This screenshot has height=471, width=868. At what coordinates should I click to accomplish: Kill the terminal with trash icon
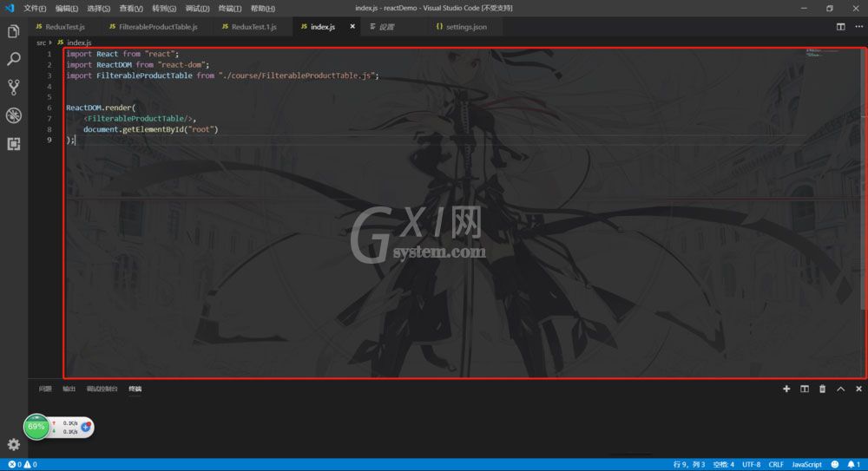point(822,389)
